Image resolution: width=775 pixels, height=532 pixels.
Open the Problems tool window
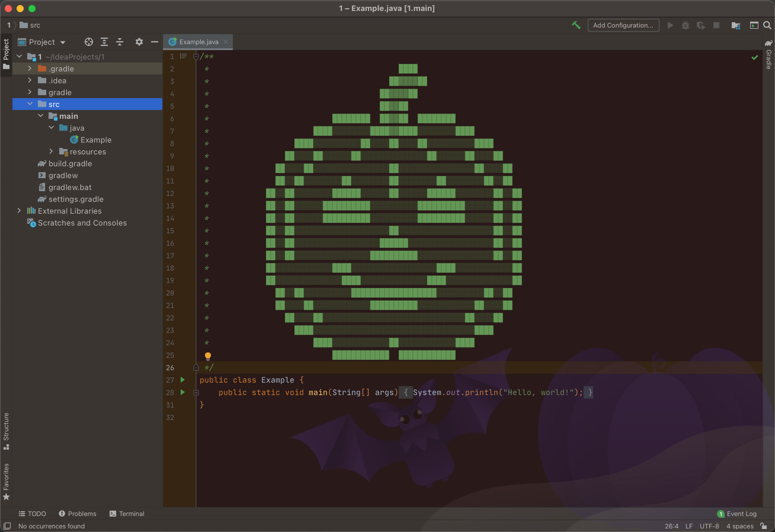(x=77, y=514)
